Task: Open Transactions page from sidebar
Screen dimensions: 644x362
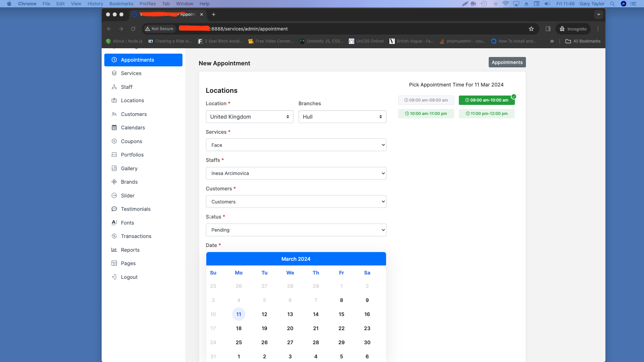Action: coord(136,236)
